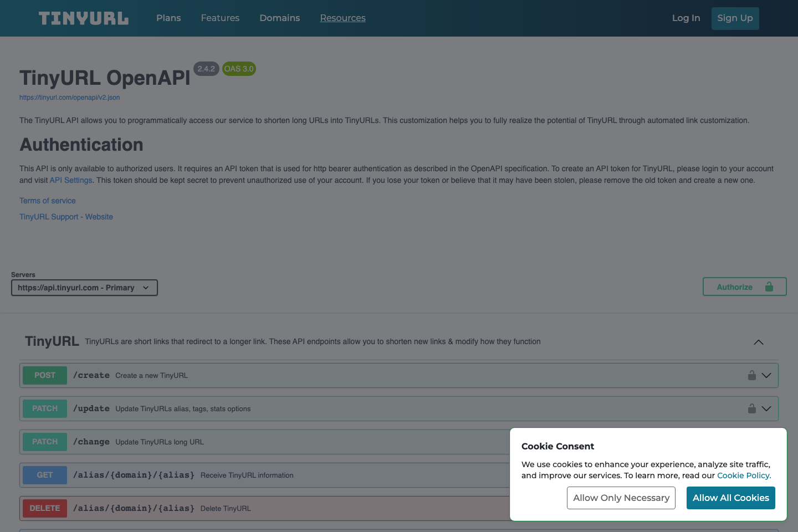Click the lock icon on the /create endpoint row

click(751, 375)
